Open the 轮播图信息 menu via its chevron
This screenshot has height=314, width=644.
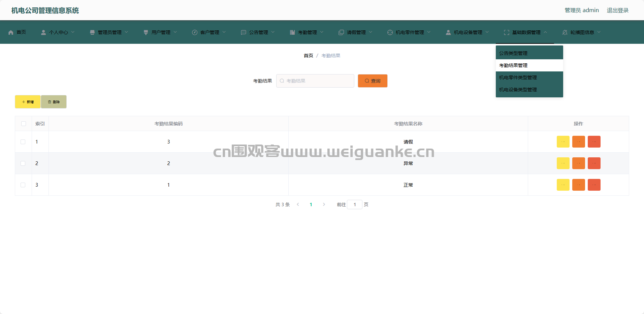599,32
